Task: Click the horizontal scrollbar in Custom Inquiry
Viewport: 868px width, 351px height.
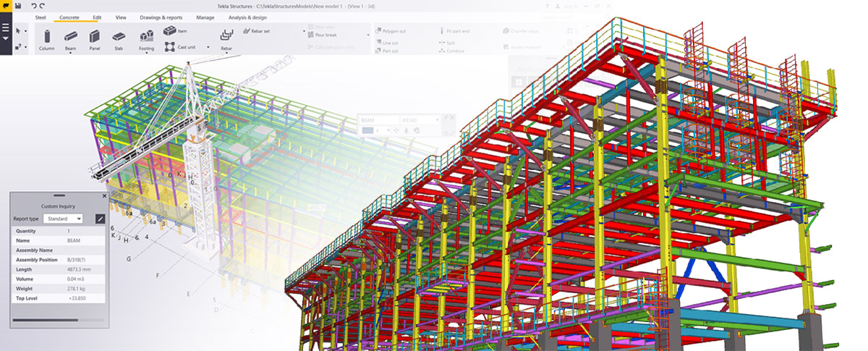Action: (x=46, y=319)
